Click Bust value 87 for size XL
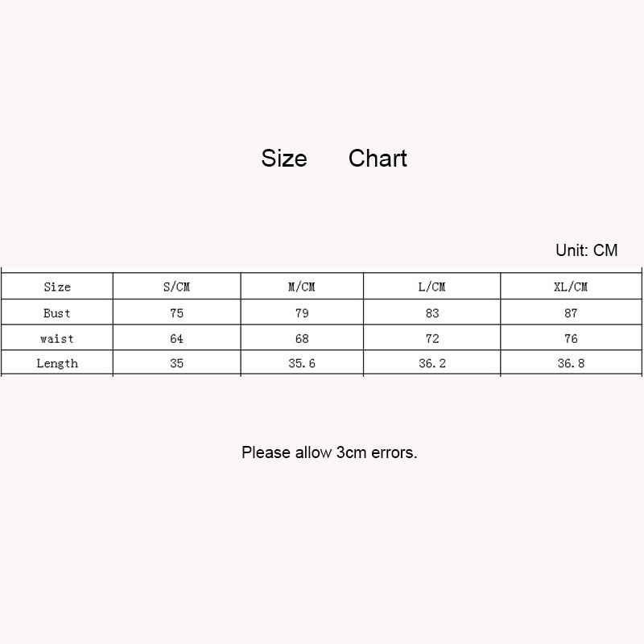This screenshot has height=644, width=644. pos(571,313)
